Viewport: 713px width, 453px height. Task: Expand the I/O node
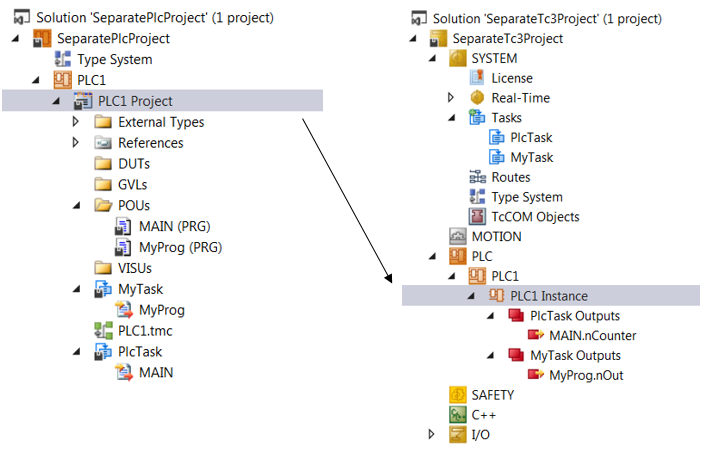(431, 434)
